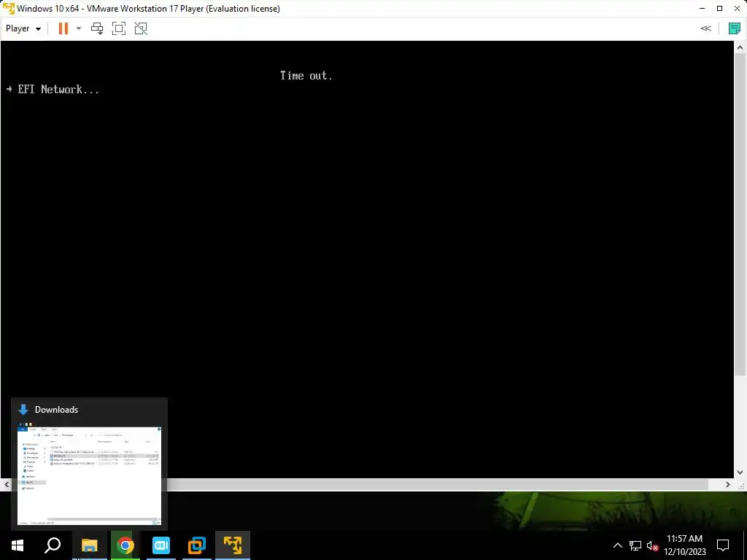Click the vertical scrollbar thumb

point(740,214)
